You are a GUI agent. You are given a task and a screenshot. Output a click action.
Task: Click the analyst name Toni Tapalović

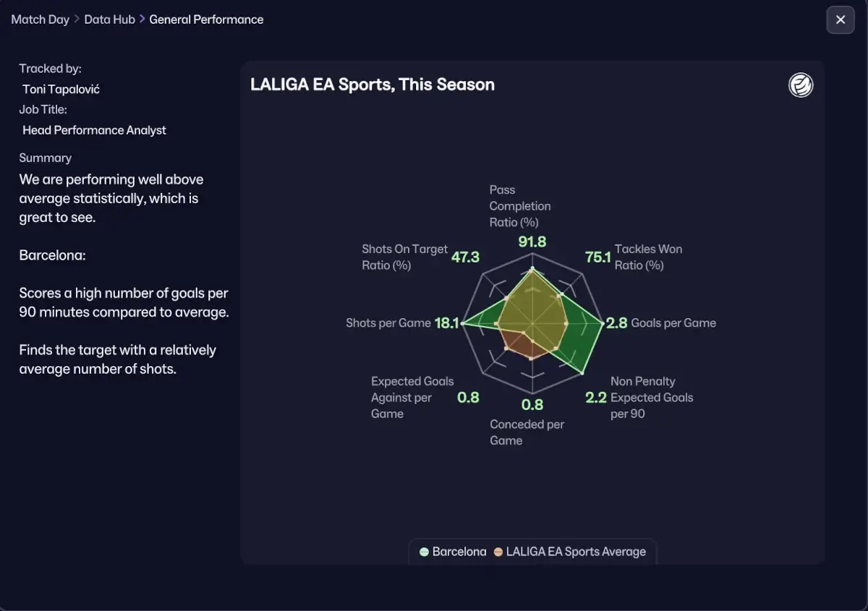(x=61, y=89)
